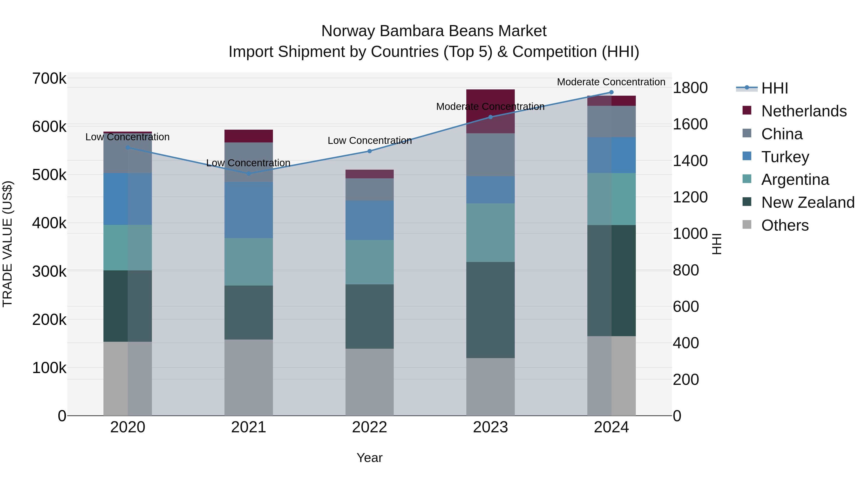Image resolution: width=868 pixels, height=488 pixels.
Task: Click the Others gray legend swatch
Action: pos(747,224)
